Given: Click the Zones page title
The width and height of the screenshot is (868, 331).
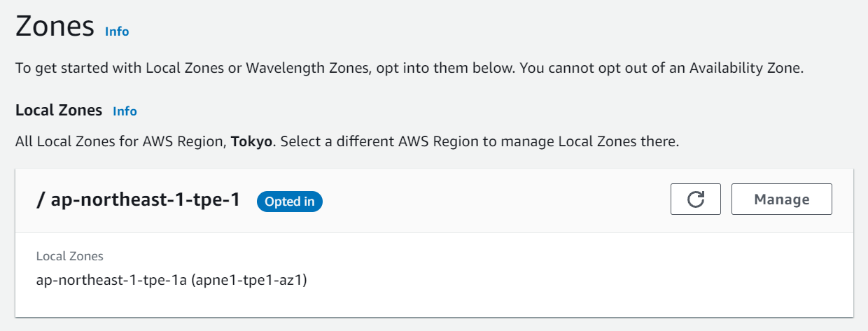Looking at the screenshot, I should 55,27.
